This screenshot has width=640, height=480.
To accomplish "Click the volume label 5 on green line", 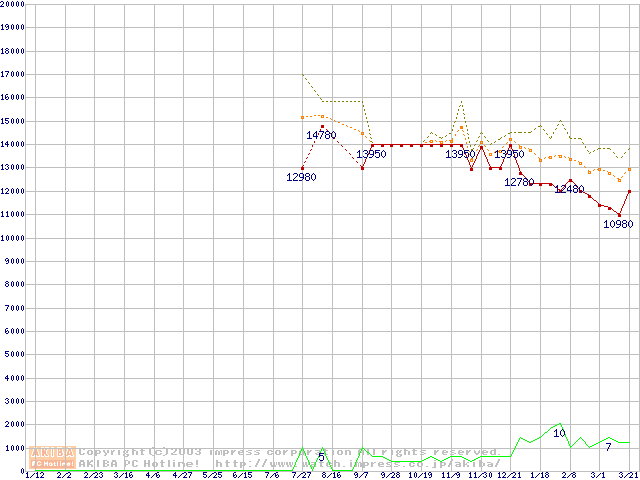I will (x=321, y=457).
